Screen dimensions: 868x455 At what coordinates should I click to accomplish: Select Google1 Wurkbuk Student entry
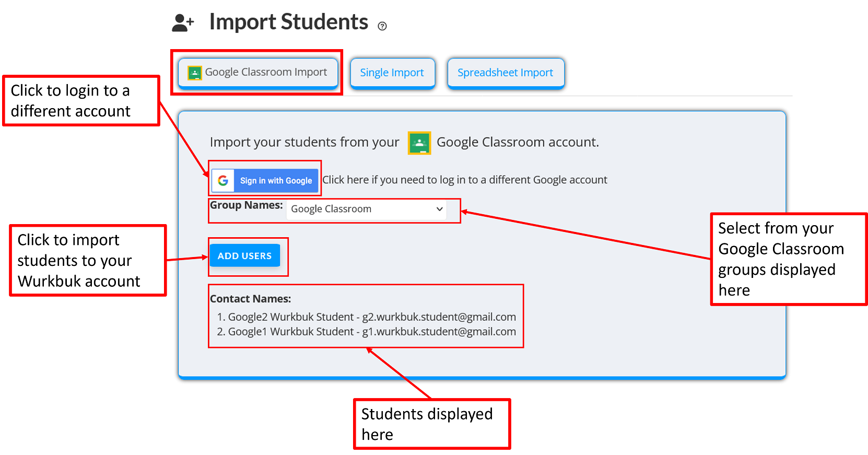point(367,331)
